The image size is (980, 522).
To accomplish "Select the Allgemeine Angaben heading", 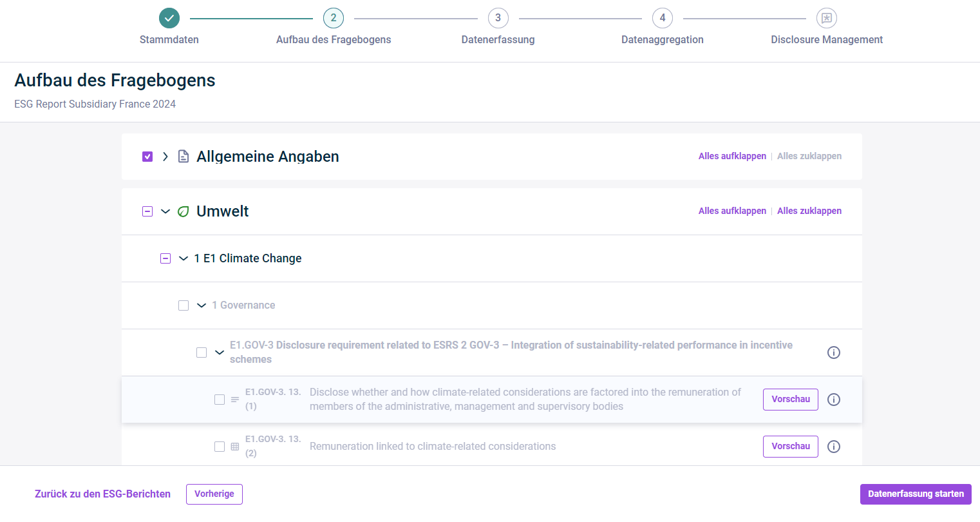I will coord(268,157).
